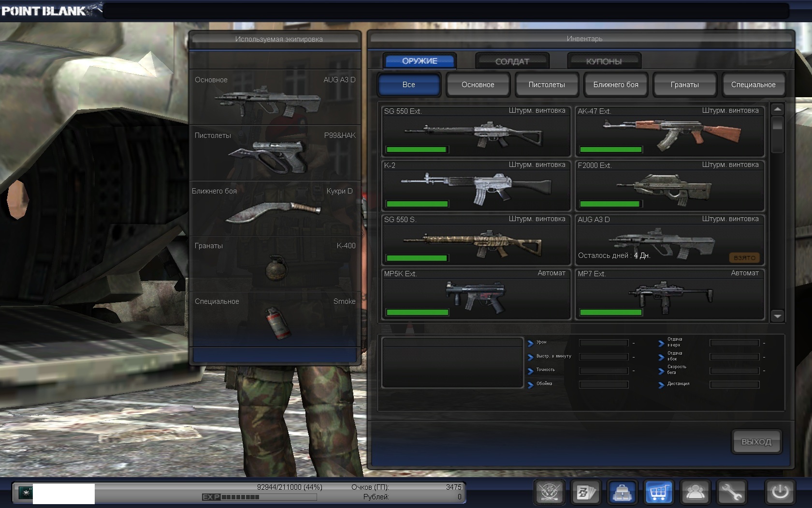812x508 pixels.
Task: Click the inventory scrollbar up arrow
Action: click(777, 109)
